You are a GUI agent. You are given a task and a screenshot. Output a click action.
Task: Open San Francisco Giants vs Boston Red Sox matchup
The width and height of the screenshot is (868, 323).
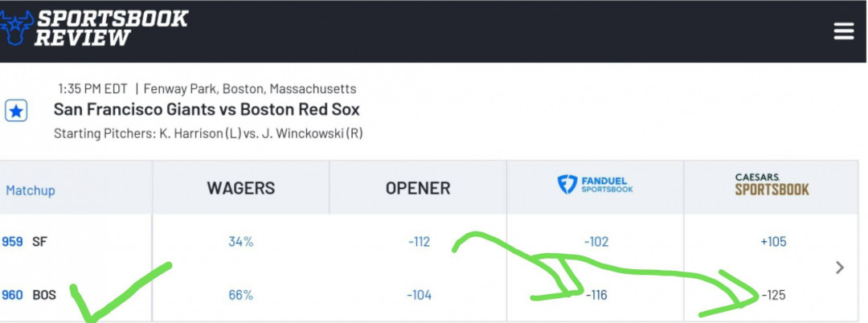(207, 109)
